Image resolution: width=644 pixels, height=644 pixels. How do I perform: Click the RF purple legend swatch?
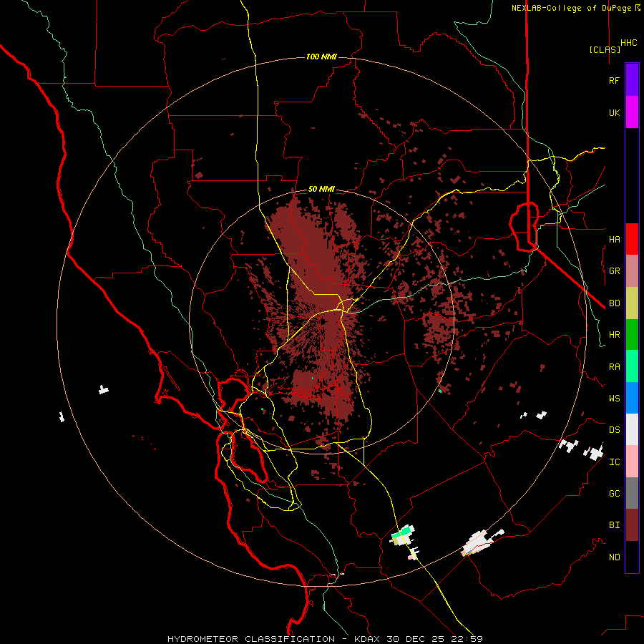pos(632,80)
